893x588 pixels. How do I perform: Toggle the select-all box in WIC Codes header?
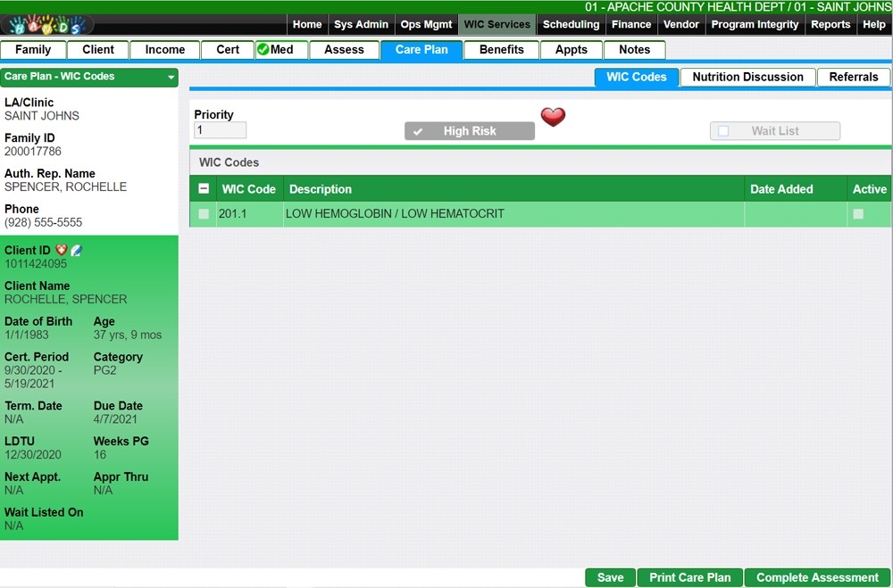[204, 189]
